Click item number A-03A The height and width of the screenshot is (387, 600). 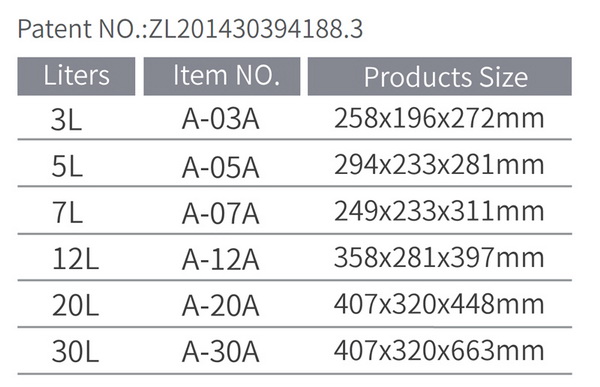coord(221,119)
